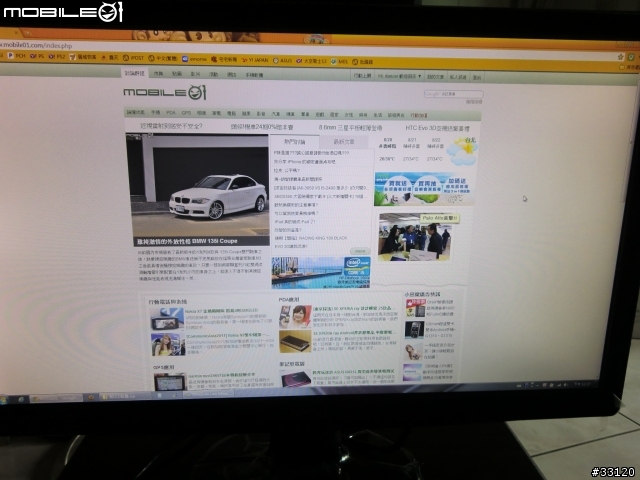Open the A8-3850 vs i5-2400 thread
This screenshot has height=480, width=640.
[320, 188]
